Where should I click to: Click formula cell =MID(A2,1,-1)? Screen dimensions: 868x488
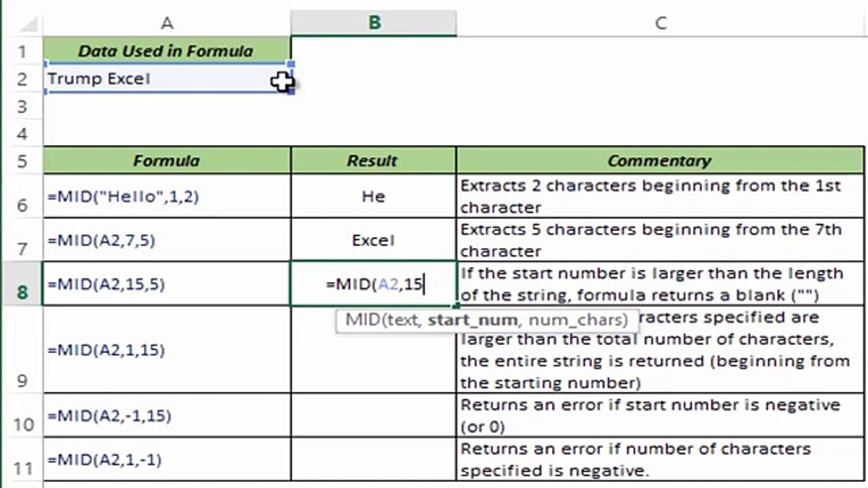click(167, 460)
